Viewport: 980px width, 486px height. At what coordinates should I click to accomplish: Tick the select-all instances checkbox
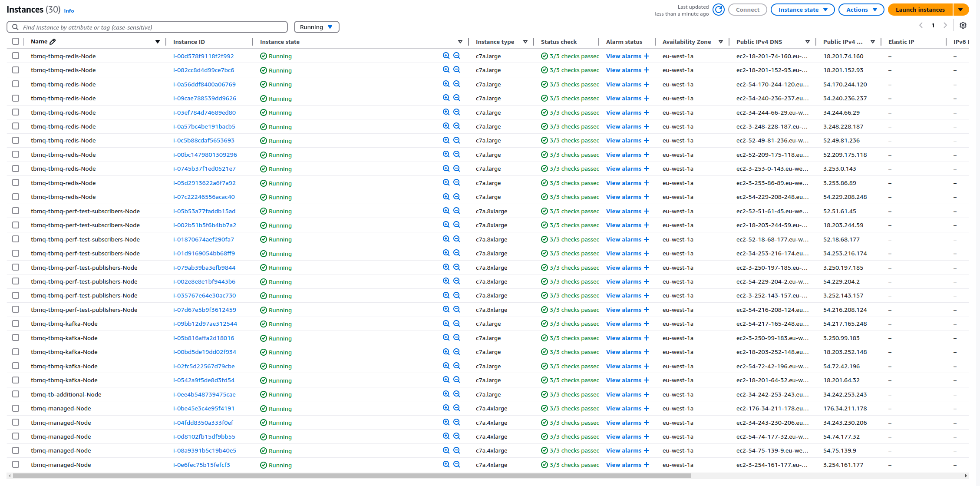(x=16, y=41)
